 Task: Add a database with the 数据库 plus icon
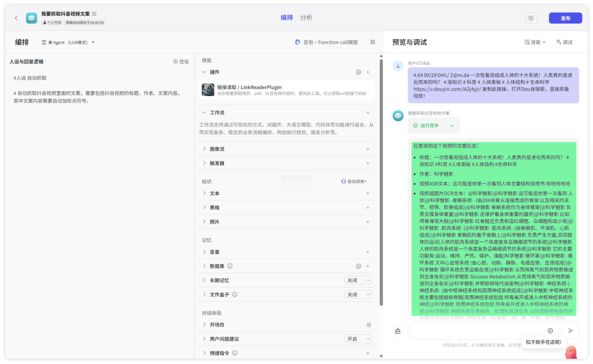[368, 266]
